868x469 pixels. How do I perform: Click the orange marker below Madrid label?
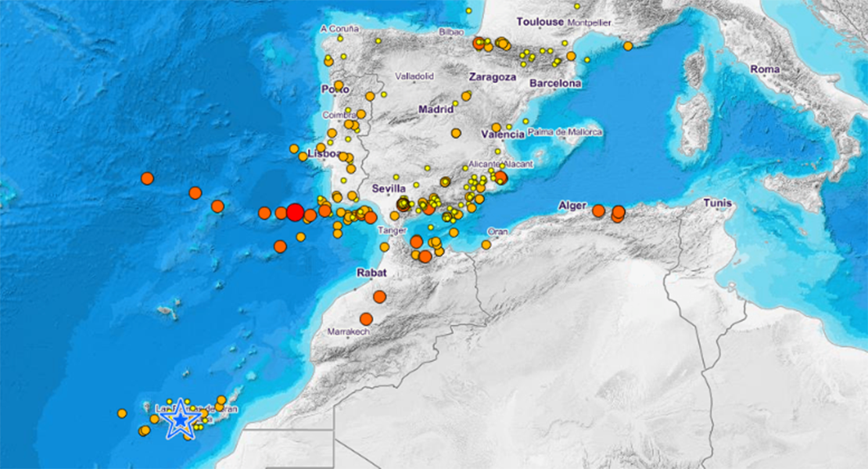pyautogui.click(x=456, y=133)
